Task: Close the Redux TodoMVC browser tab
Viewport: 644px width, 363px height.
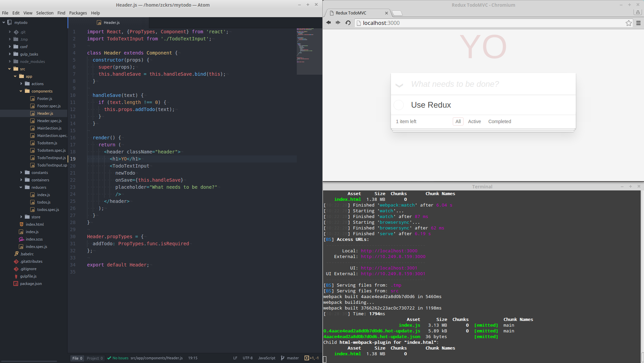Action: [x=386, y=13]
